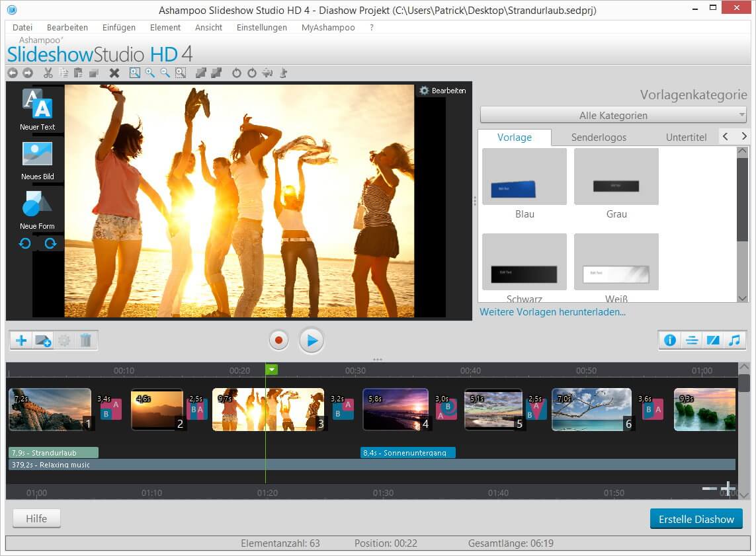Expand more template tabs with right chevron
The width and height of the screenshot is (756, 556).
pyautogui.click(x=744, y=137)
